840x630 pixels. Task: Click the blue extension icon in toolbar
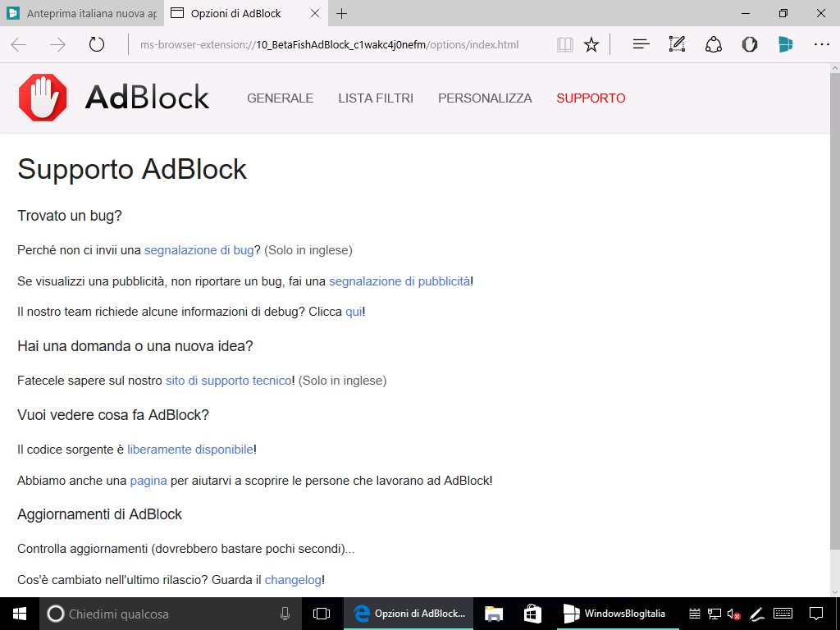[785, 44]
